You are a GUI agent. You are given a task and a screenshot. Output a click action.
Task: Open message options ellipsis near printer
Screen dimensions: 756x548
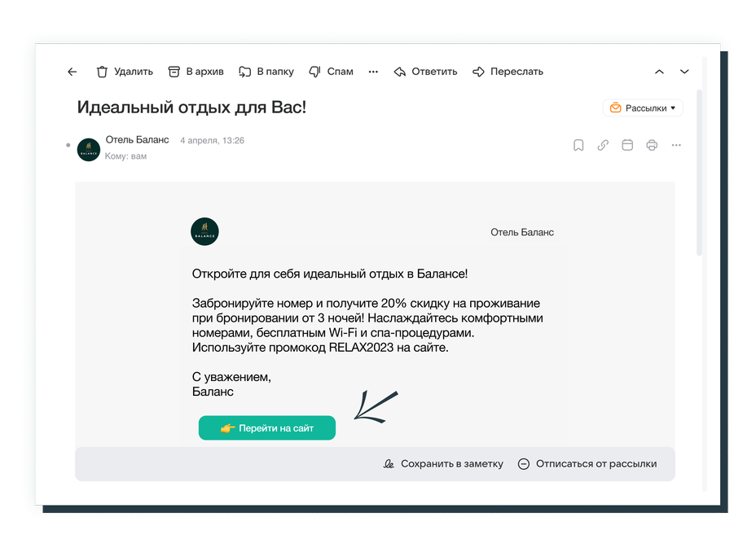676,146
